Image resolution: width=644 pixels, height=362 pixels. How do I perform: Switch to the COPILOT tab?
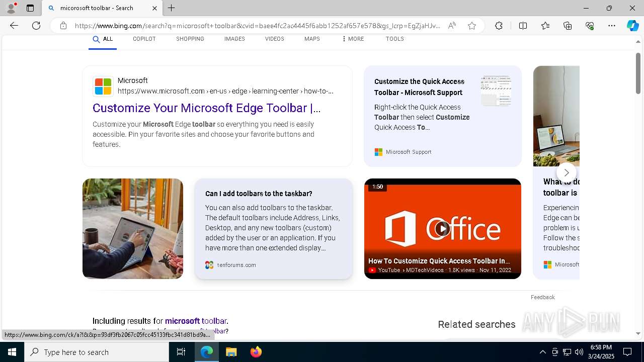coord(144,39)
